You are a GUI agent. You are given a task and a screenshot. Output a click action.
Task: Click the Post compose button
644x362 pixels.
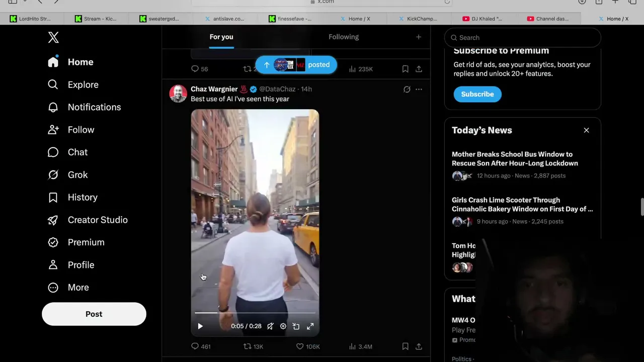(94, 314)
